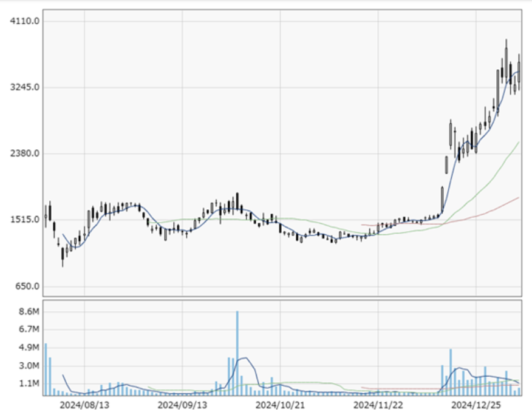Click the 6.7M volume axis label
Screen dimensions: 532x418
tap(29, 329)
